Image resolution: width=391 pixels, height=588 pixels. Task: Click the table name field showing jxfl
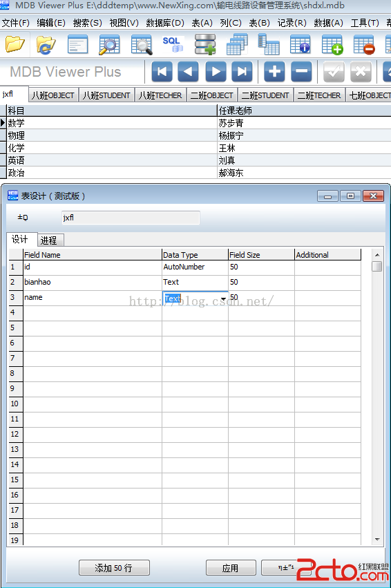point(131,218)
